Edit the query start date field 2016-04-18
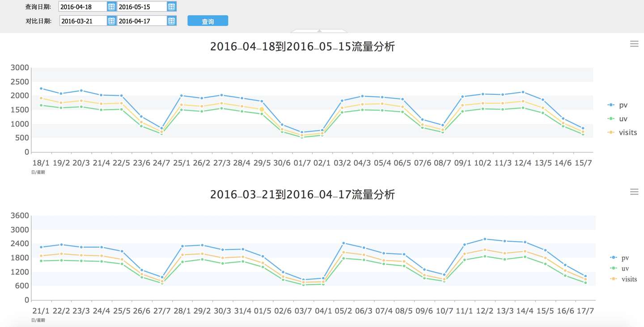644x327 pixels. pyautogui.click(x=83, y=7)
